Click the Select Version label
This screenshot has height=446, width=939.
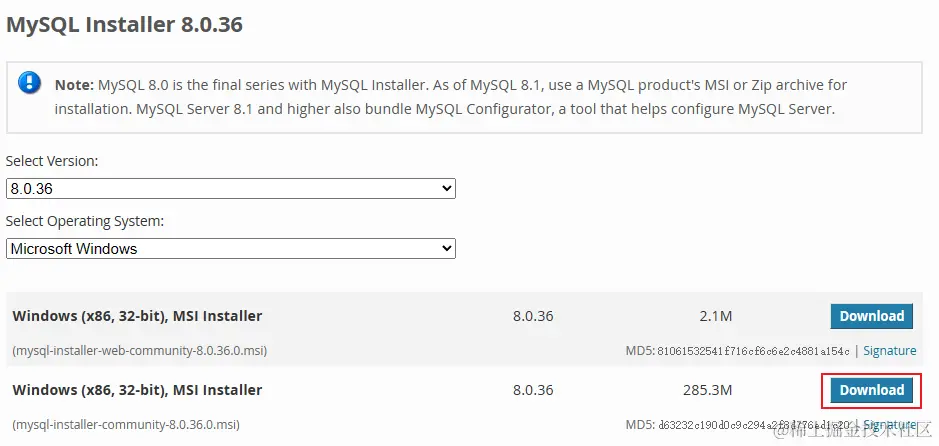coord(52,161)
